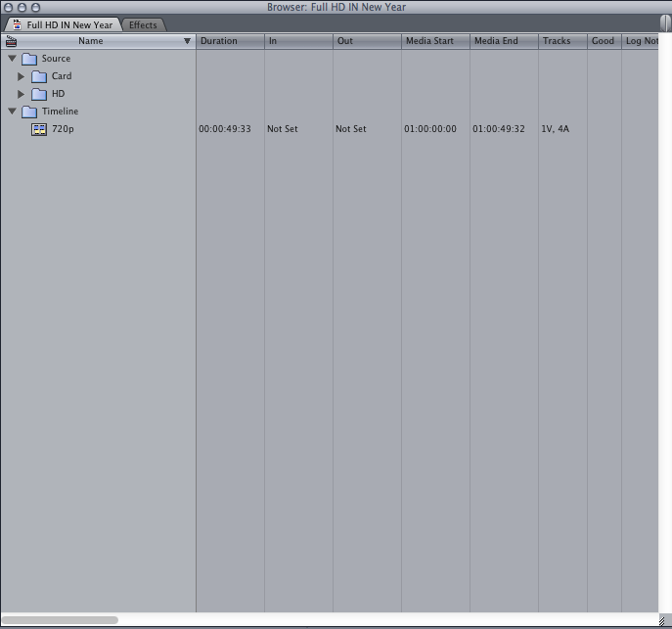The image size is (672, 629).
Task: Click the Timeline bin folder icon
Action: [29, 112]
